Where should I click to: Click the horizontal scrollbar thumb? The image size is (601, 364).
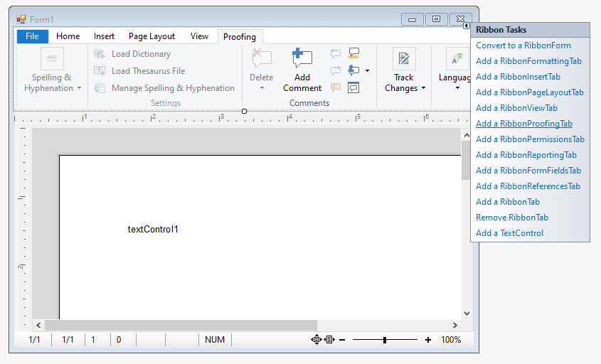tap(181, 325)
